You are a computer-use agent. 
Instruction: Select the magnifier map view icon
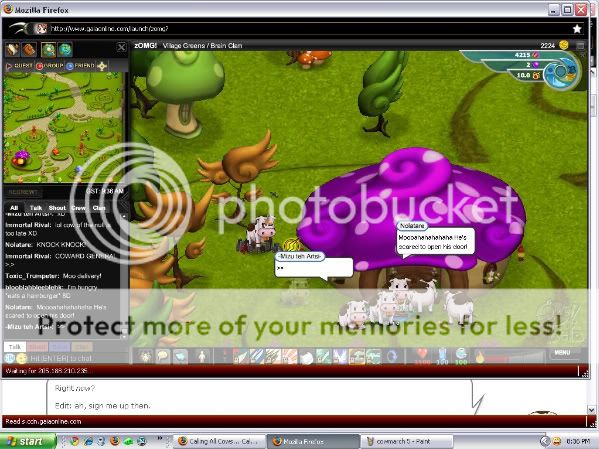click(49, 50)
